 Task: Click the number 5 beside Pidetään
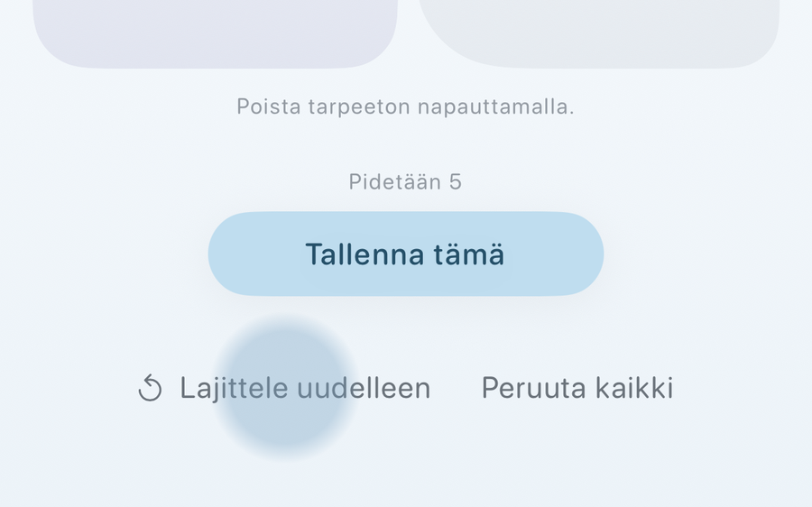coord(456,181)
